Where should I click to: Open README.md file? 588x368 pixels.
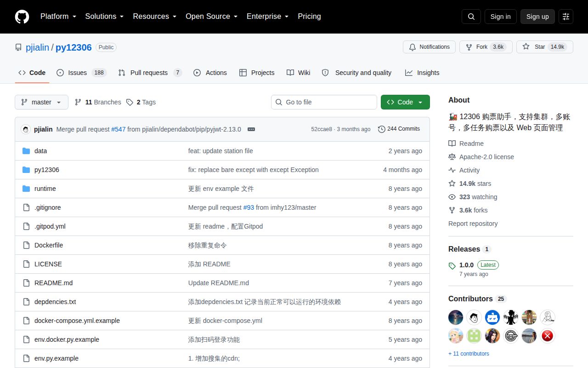[53, 283]
